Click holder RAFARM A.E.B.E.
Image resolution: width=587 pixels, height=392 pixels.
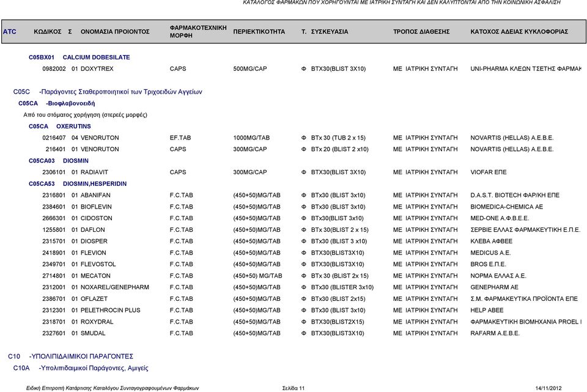(x=495, y=333)
